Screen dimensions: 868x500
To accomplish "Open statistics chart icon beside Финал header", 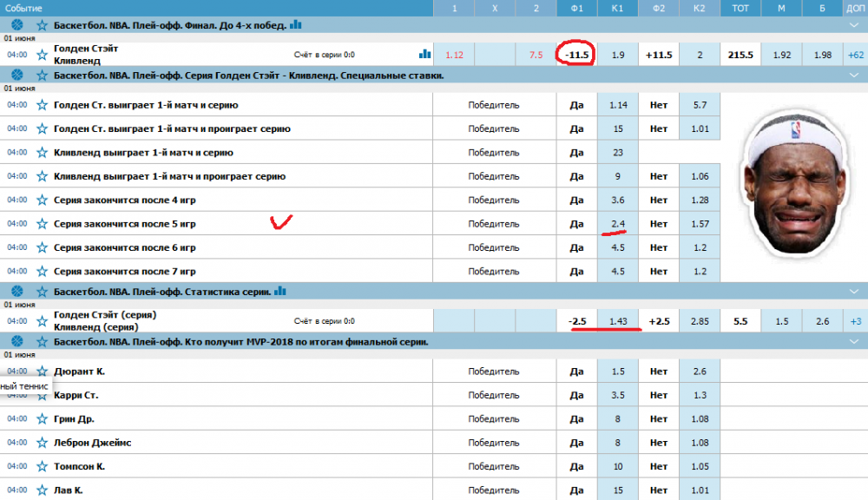I will pyautogui.click(x=296, y=25).
